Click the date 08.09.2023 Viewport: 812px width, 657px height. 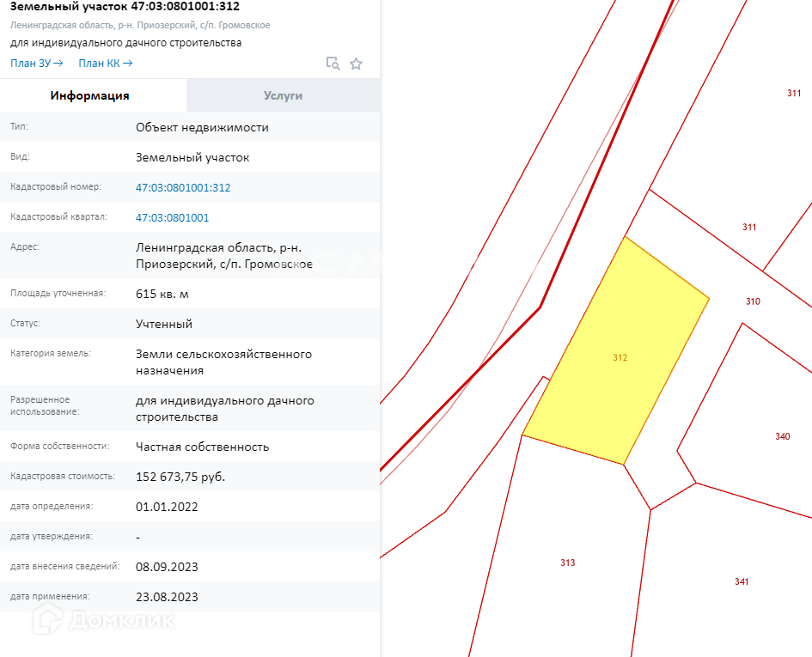(167, 567)
